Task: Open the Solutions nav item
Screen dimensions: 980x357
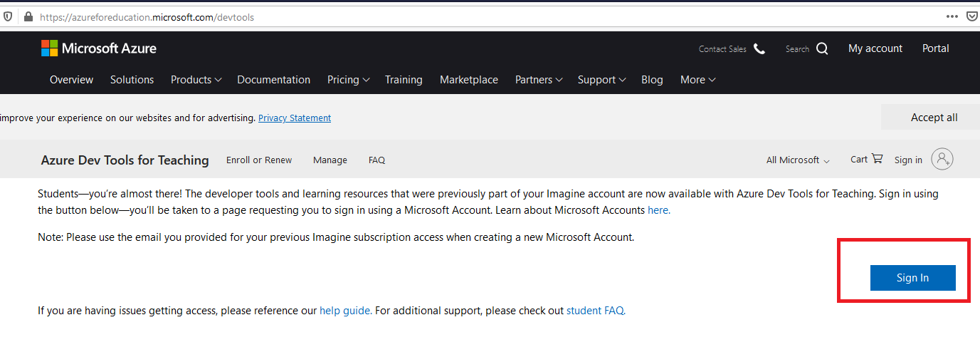Action: pyautogui.click(x=132, y=80)
